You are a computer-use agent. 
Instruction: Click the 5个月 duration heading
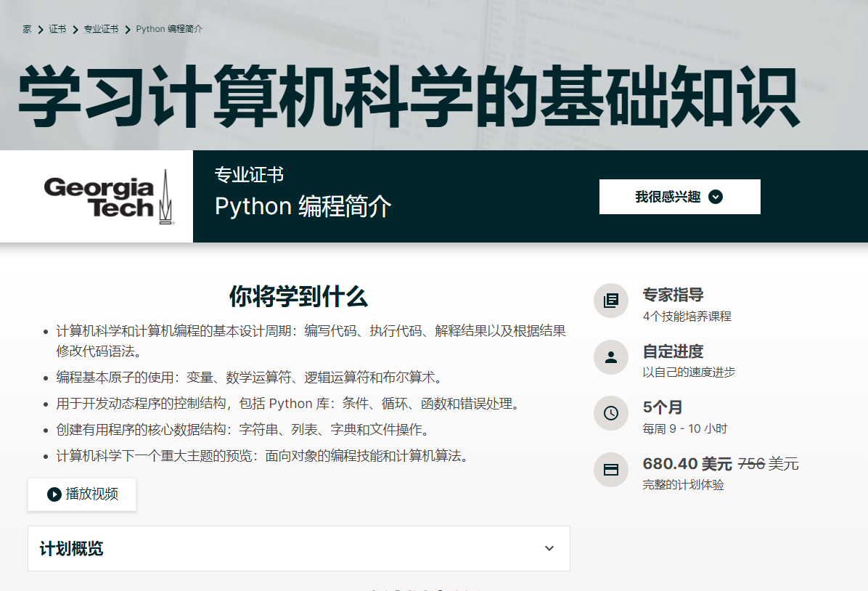click(663, 407)
